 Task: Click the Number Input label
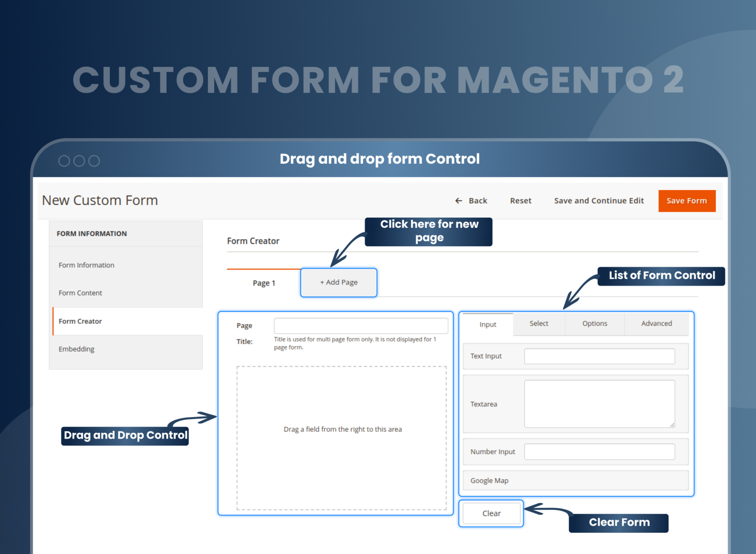[x=493, y=452]
